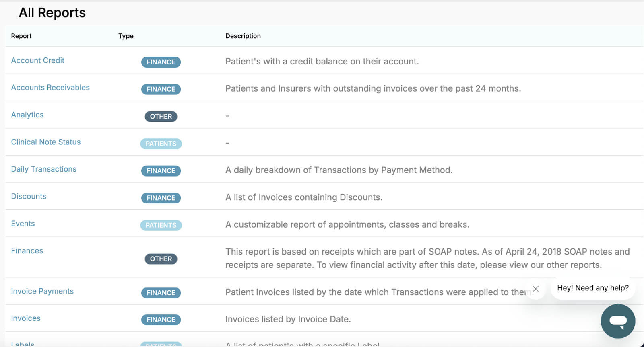Click the Description column header
The image size is (644, 347).
point(243,36)
